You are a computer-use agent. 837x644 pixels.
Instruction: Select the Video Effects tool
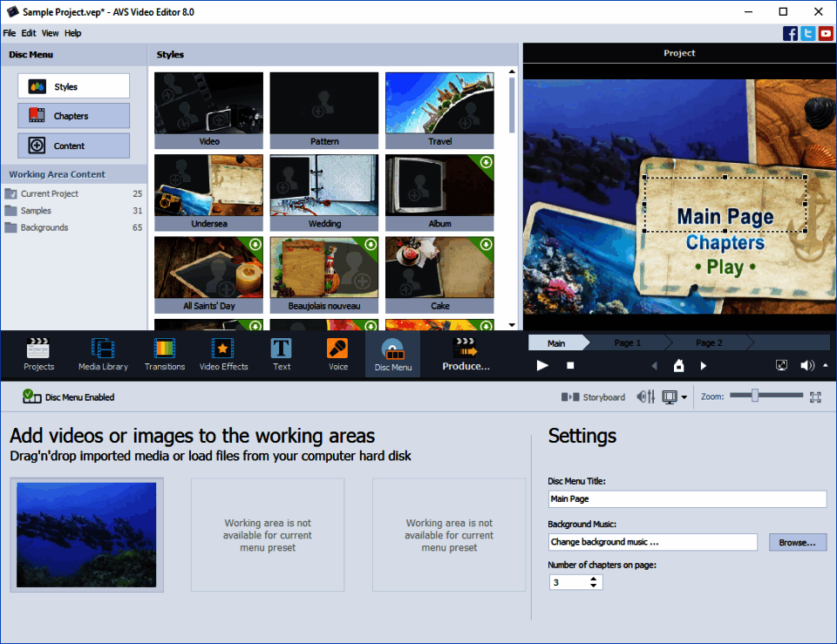(223, 353)
